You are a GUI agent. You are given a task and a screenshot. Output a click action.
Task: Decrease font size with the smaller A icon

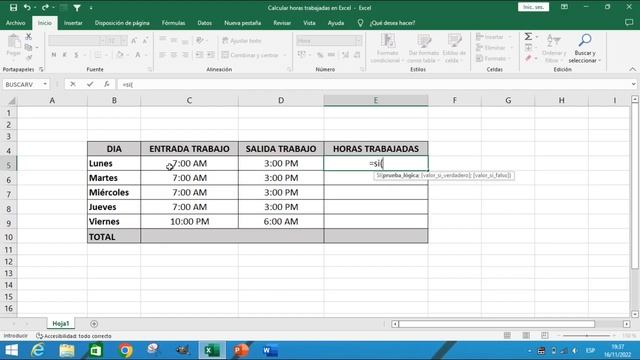click(145, 41)
